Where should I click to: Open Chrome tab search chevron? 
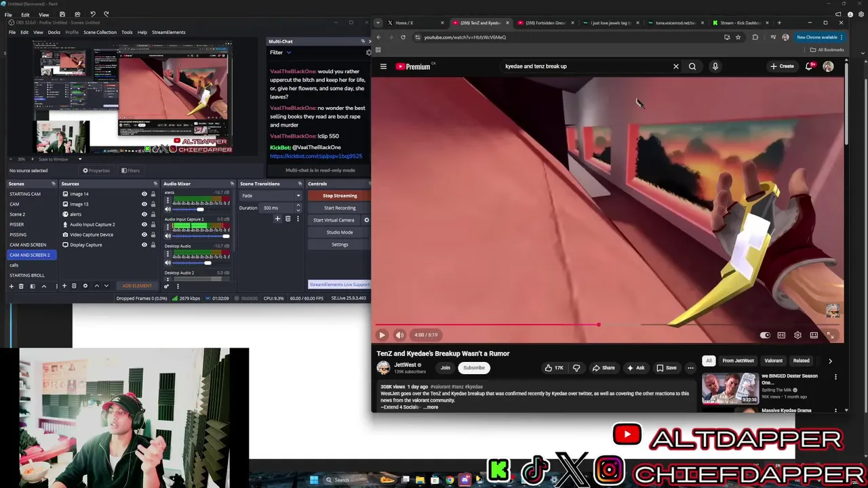click(378, 22)
